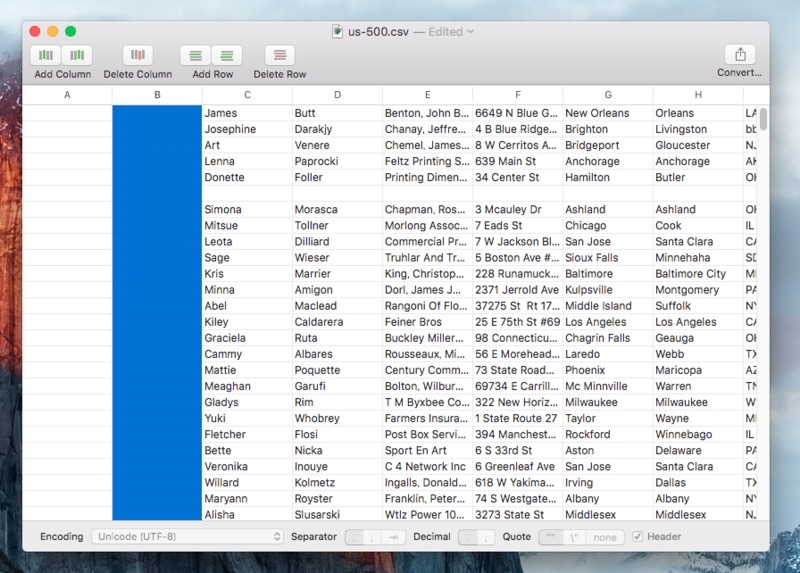The width and height of the screenshot is (800, 573).
Task: Click the us-500.csv document icon in title
Action: coord(338,31)
